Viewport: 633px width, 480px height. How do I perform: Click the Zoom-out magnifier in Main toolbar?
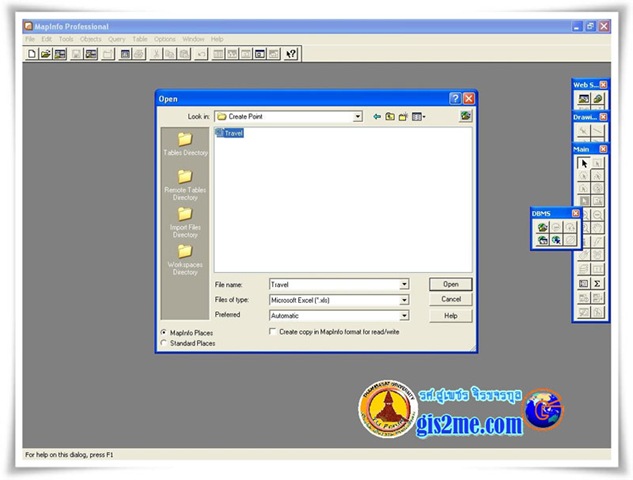pos(597,215)
